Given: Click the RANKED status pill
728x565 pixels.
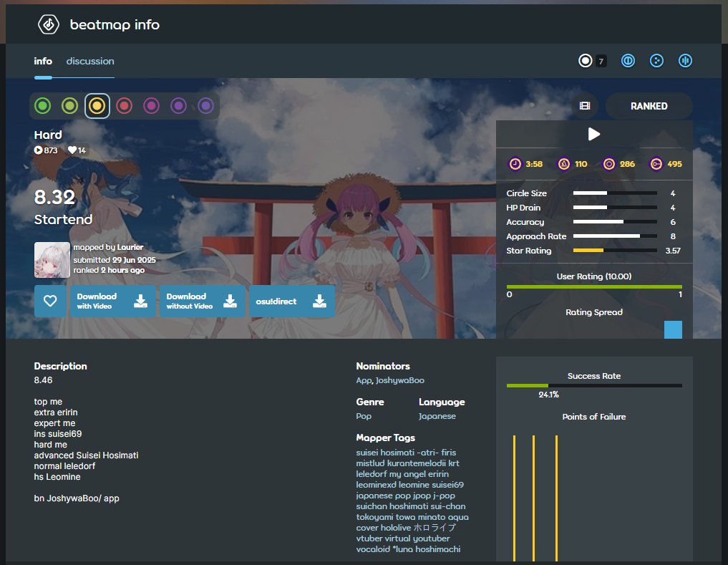Looking at the screenshot, I should click(x=649, y=106).
